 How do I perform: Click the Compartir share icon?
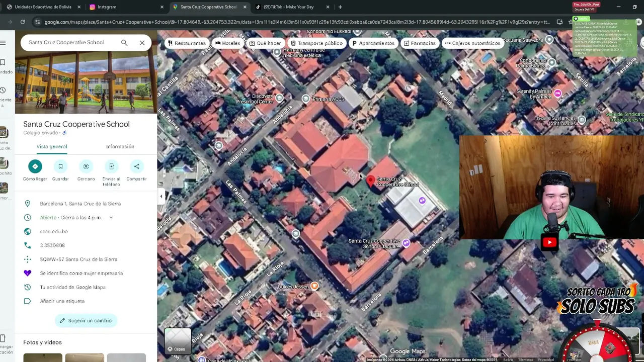coord(136,166)
